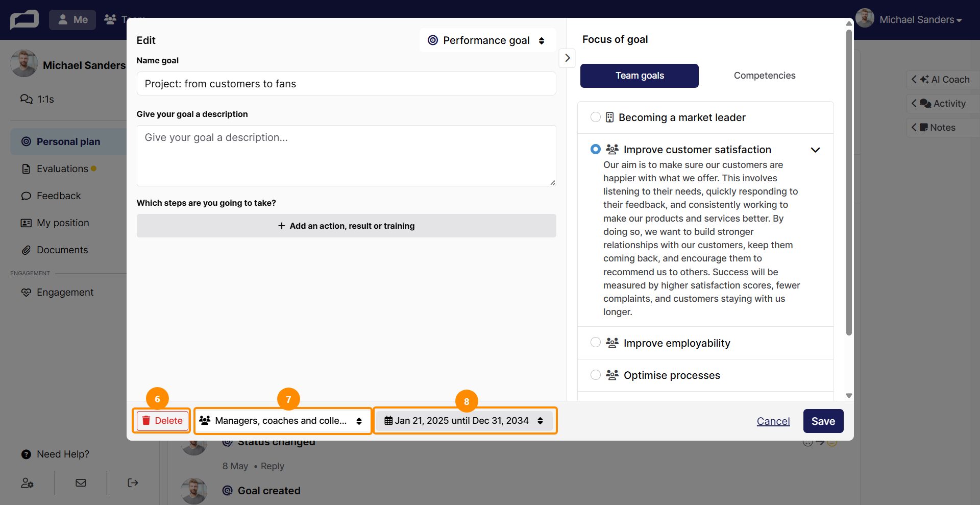This screenshot has height=505, width=980.
Task: Select Optimise processes radio
Action: [x=595, y=375]
